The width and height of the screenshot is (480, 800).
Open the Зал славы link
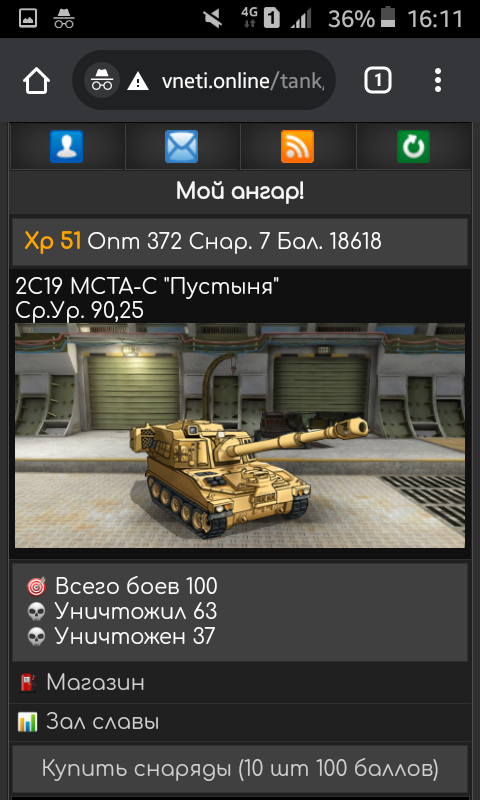click(x=103, y=722)
